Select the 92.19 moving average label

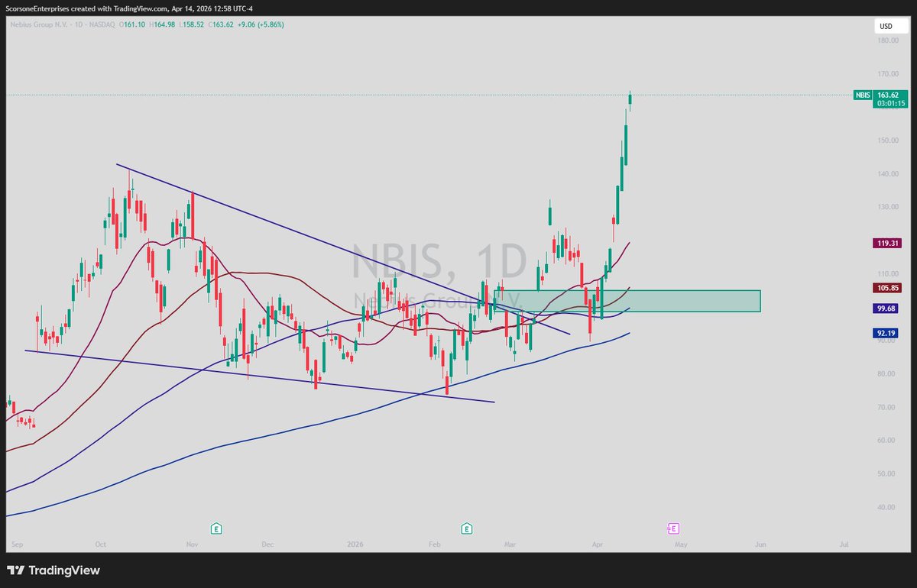(886, 333)
